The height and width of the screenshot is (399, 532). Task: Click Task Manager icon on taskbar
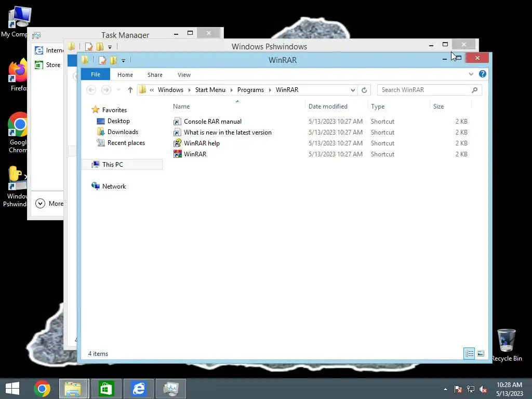pos(170,389)
